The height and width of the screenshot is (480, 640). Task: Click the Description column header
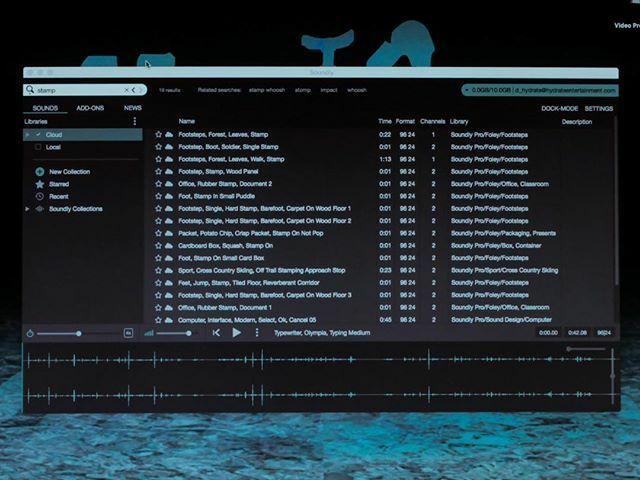[x=577, y=122]
